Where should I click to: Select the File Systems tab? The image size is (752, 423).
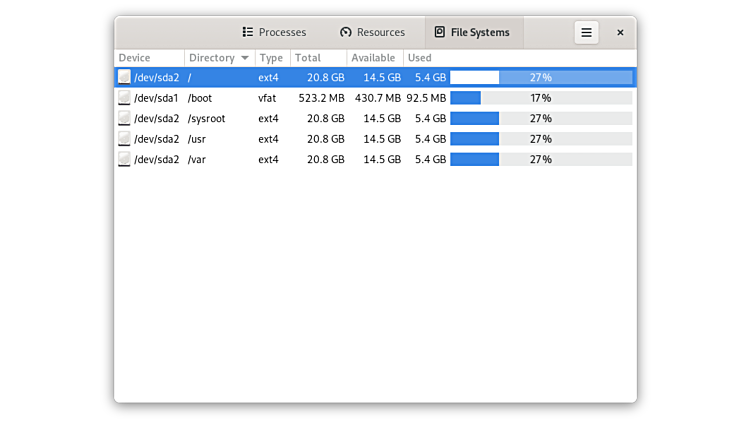point(471,32)
